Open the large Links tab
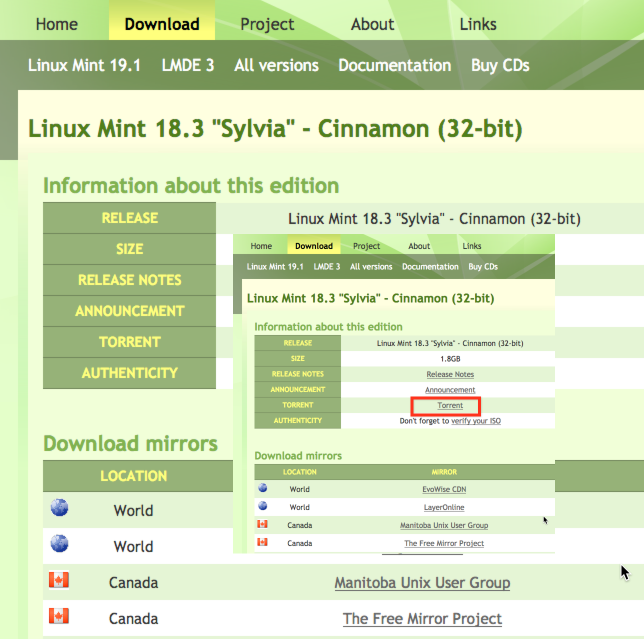This screenshot has height=639, width=644. pyautogui.click(x=478, y=24)
